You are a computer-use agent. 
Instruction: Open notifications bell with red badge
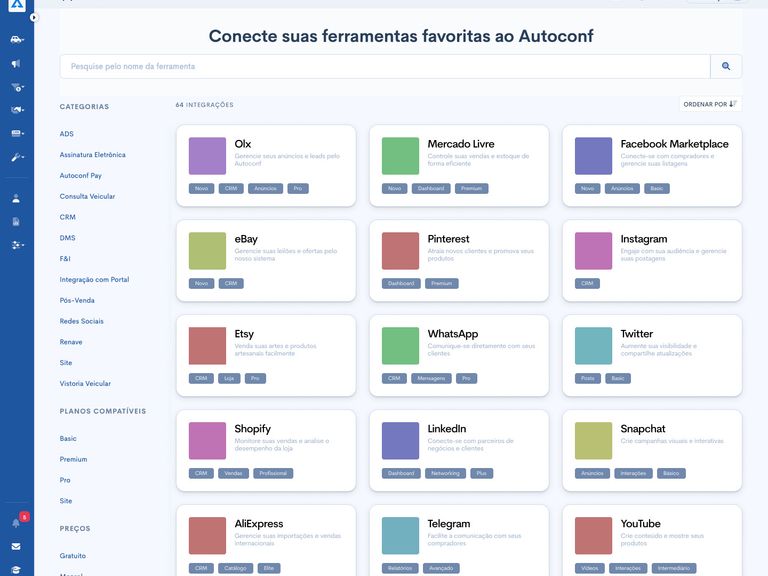pyautogui.click(x=16, y=522)
